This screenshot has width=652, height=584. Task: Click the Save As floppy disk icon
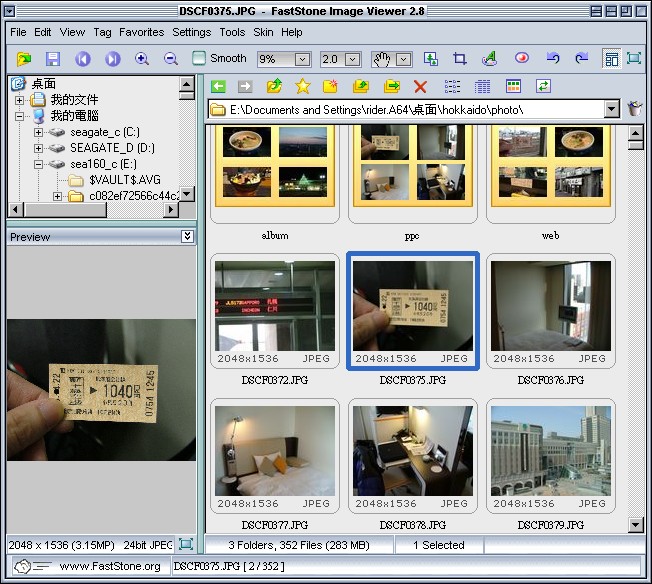click(53, 59)
